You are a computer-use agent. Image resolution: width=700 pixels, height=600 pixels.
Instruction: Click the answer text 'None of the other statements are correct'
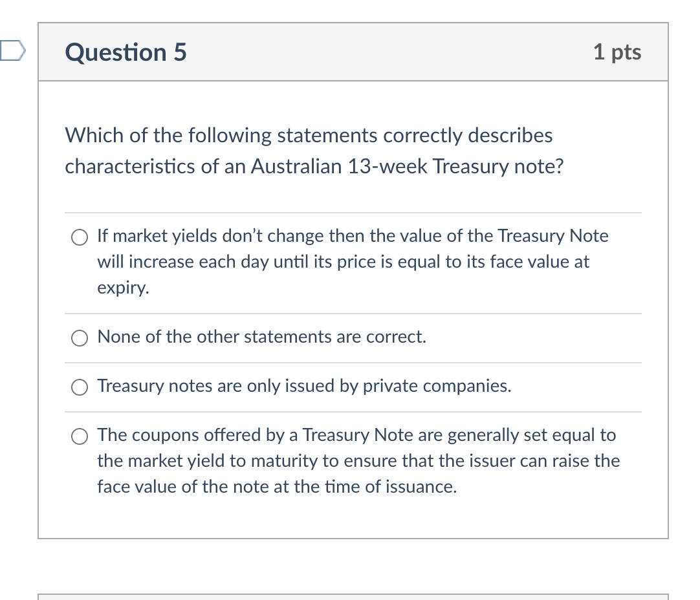[261, 337]
